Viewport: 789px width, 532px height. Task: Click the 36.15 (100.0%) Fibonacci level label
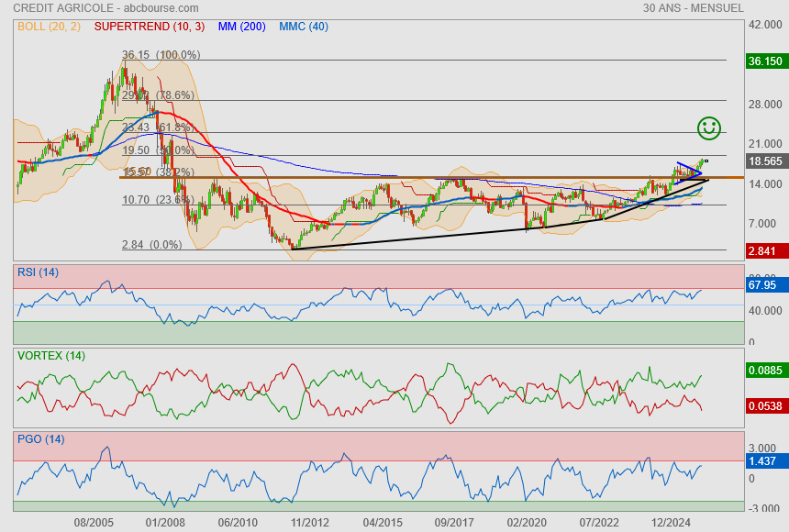(x=161, y=55)
